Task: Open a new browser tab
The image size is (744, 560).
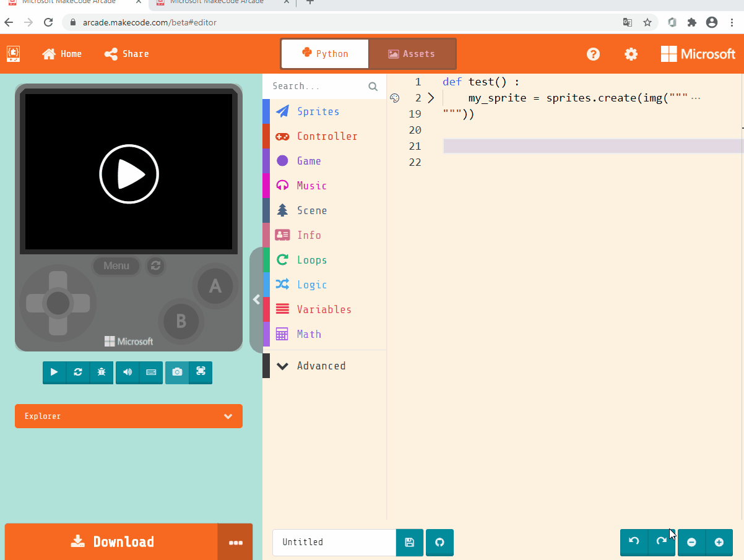Action: [x=310, y=2]
